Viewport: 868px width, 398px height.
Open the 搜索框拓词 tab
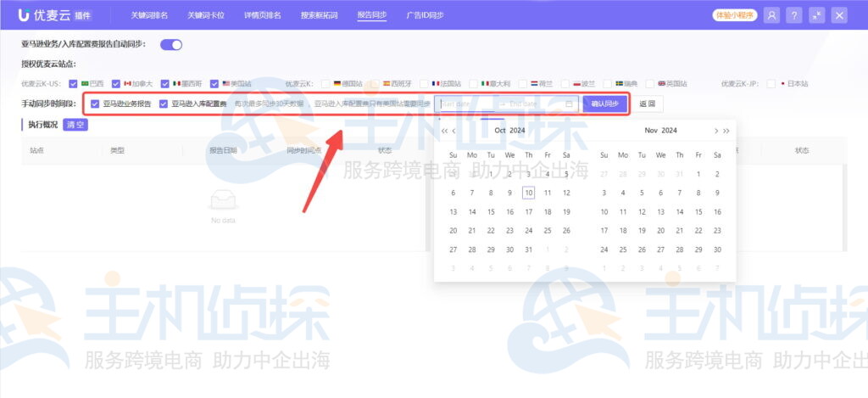pos(320,15)
